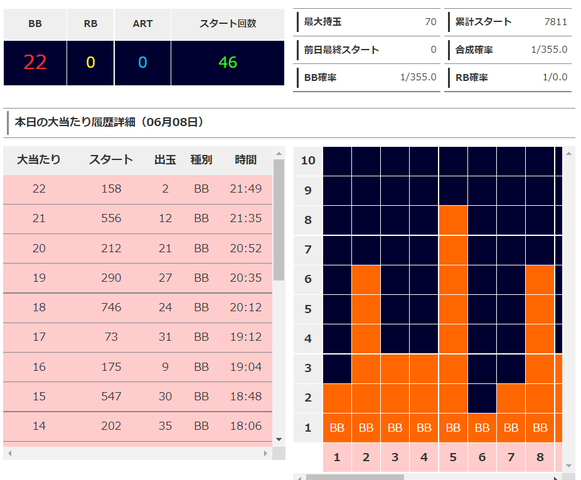581x480 pixels.
Task: Select row 17 with time 19:12
Action: pos(138,337)
